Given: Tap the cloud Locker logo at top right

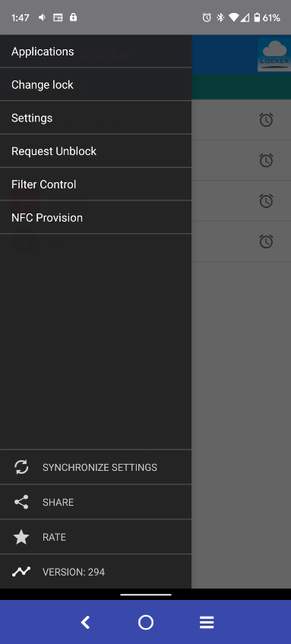Looking at the screenshot, I should tap(274, 54).
